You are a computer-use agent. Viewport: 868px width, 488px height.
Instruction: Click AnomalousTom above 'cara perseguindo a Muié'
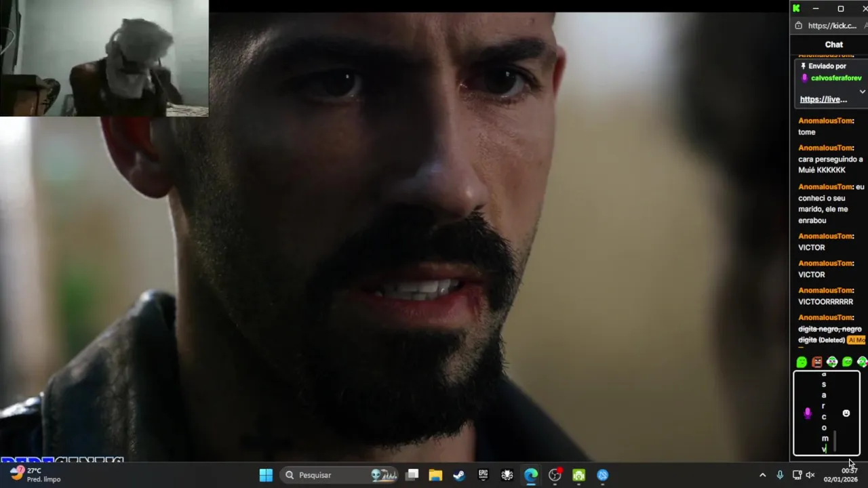click(x=826, y=148)
